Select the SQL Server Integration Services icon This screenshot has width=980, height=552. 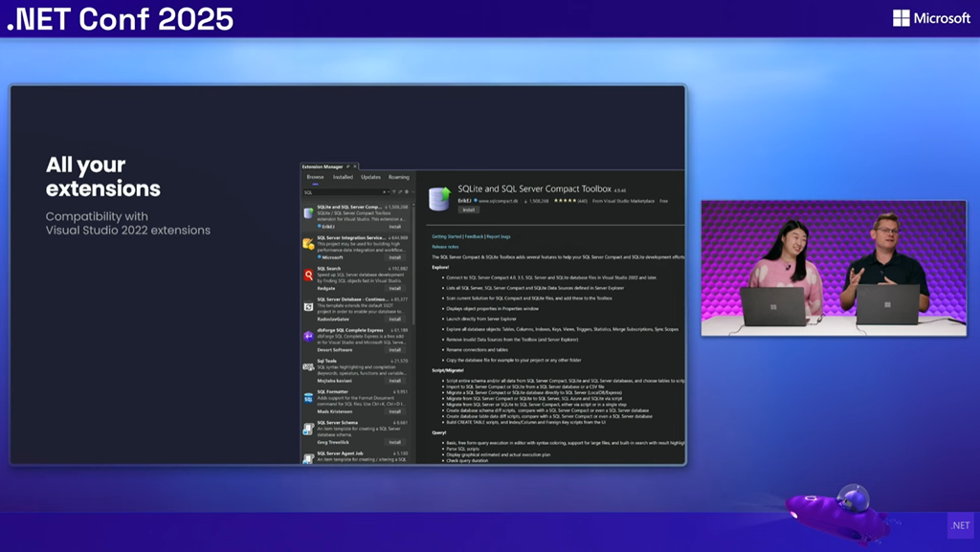pyautogui.click(x=308, y=244)
